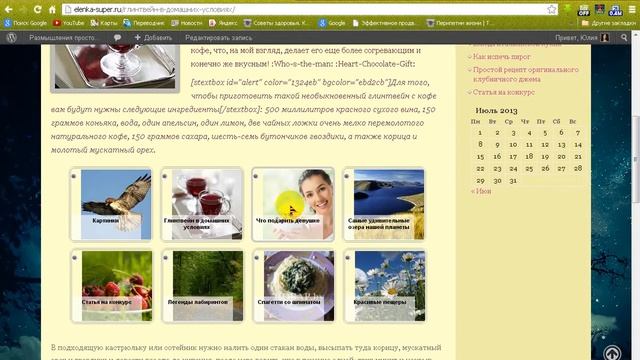Go to previous month « Июн link
The width and height of the screenshot is (640, 360).
pyautogui.click(x=481, y=191)
